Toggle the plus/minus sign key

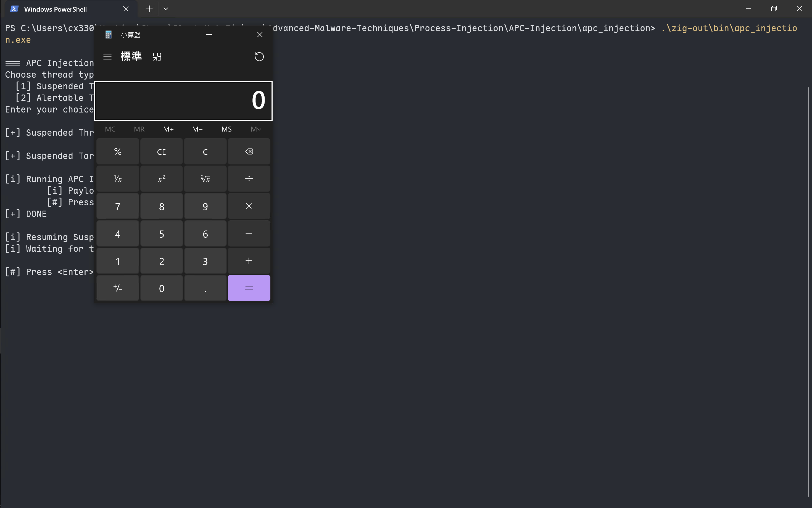pos(118,288)
